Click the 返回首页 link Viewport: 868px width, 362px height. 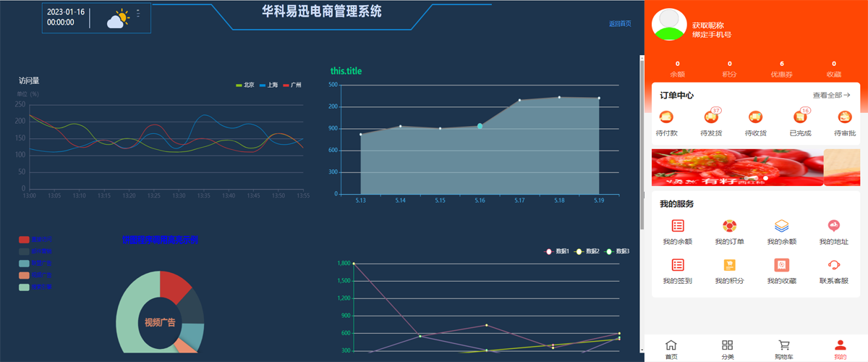click(619, 24)
